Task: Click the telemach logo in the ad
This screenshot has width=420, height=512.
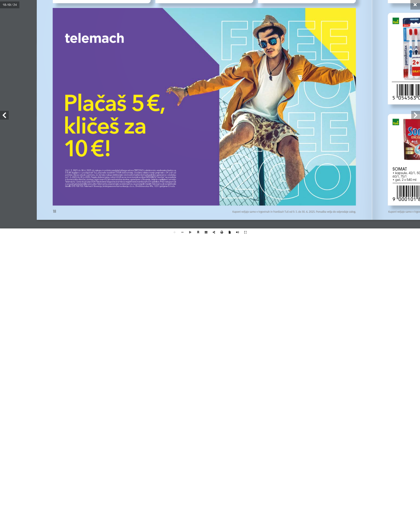Action: coord(94,38)
